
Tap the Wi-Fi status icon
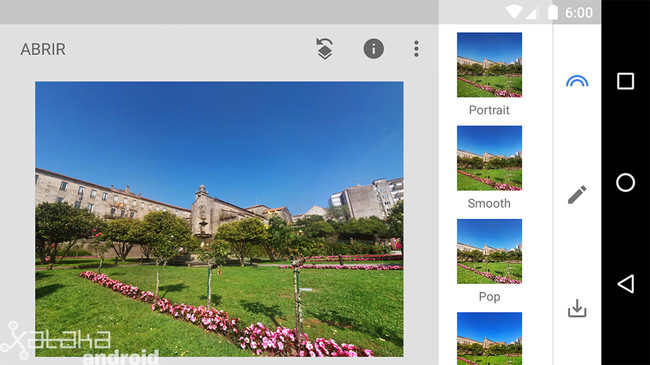[514, 12]
